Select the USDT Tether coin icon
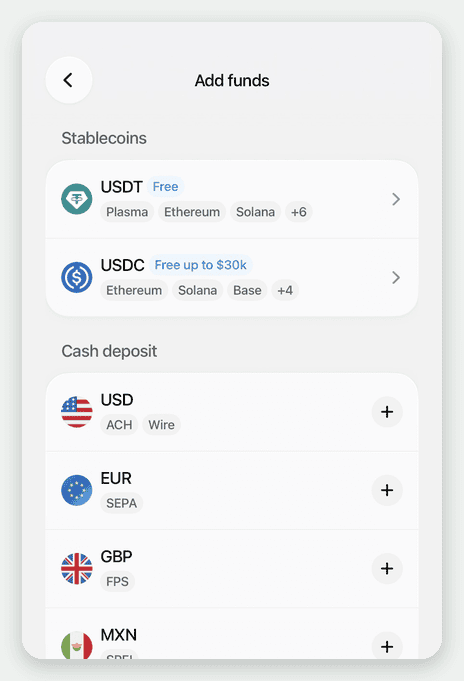 76,199
